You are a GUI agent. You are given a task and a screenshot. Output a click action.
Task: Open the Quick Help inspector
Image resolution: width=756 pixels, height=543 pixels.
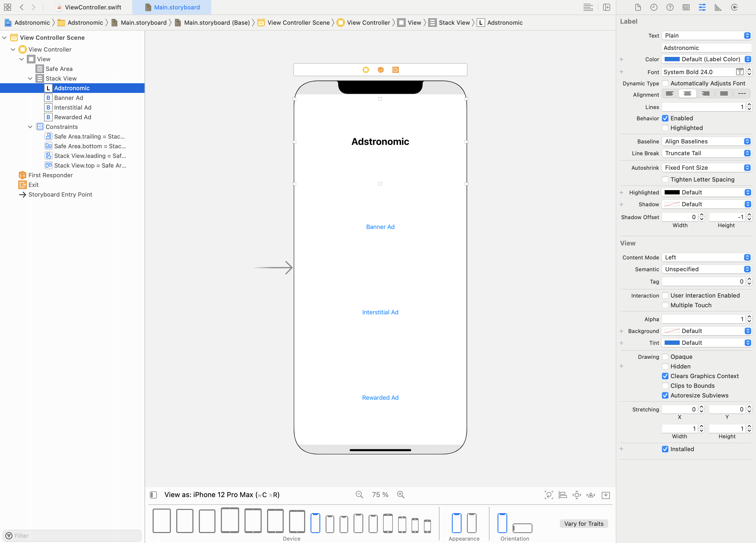[x=670, y=7]
